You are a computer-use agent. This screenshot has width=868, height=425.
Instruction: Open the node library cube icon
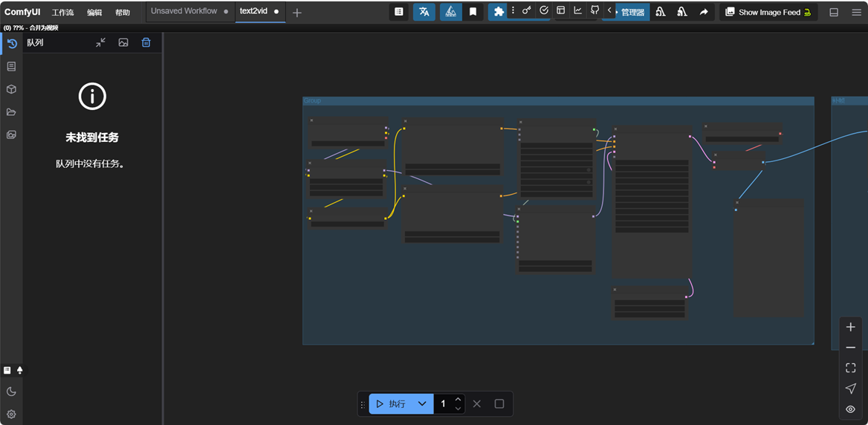(x=11, y=89)
